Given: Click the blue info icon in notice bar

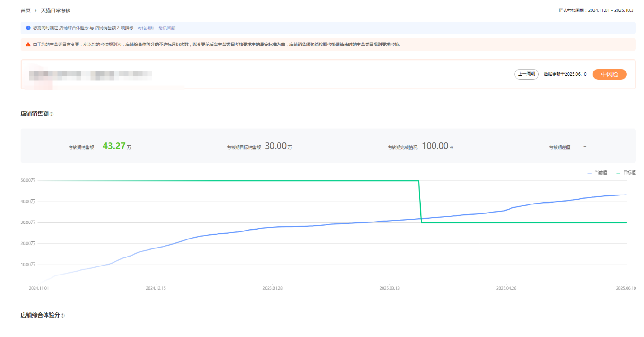Looking at the screenshot, I should coord(28,28).
